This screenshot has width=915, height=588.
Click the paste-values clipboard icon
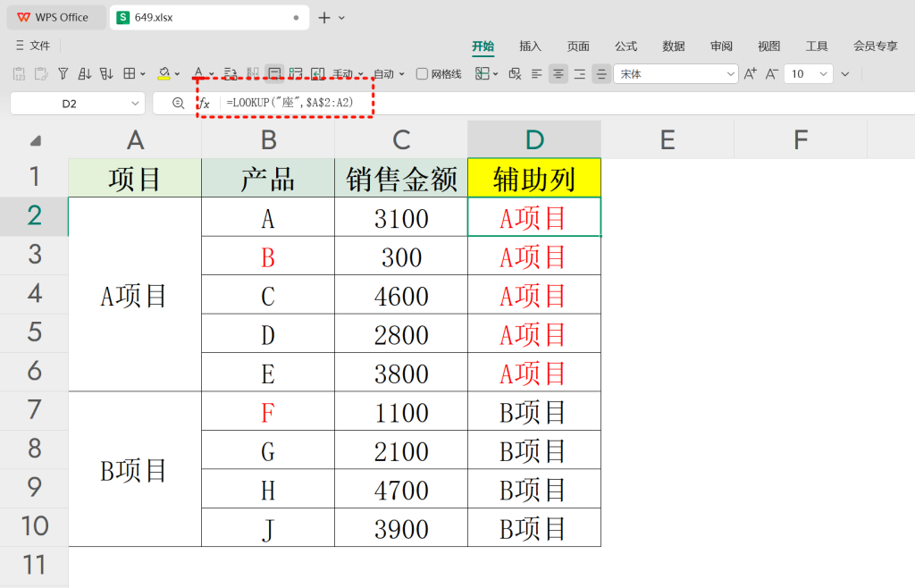click(20, 74)
